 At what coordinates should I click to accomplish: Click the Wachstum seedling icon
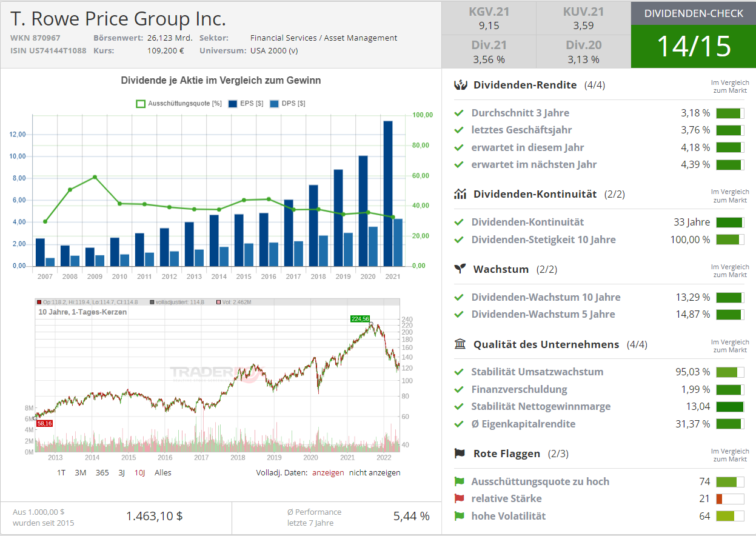460,269
